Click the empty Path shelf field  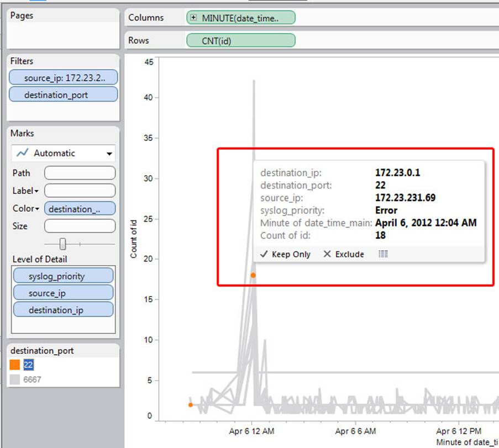(80, 173)
